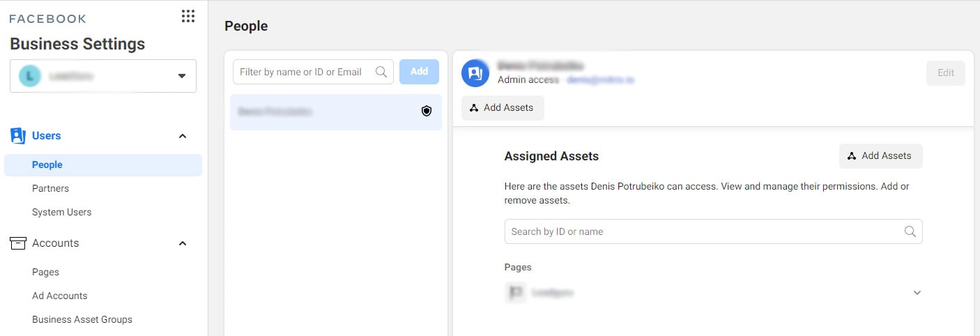Click the page flag thumbnail under Pages
This screenshot has width=980, height=336.
pos(515,293)
